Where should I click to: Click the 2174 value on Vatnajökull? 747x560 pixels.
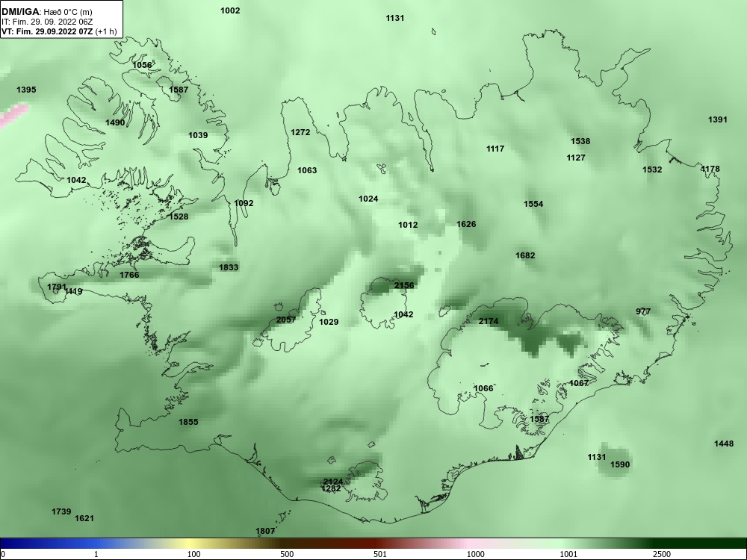coord(489,321)
